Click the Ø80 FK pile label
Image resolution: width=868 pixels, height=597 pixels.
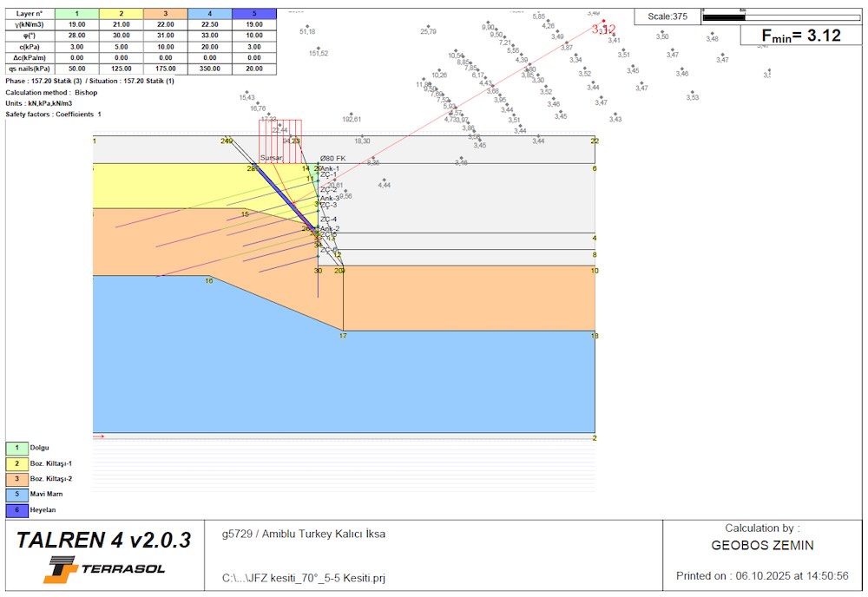[x=332, y=158]
